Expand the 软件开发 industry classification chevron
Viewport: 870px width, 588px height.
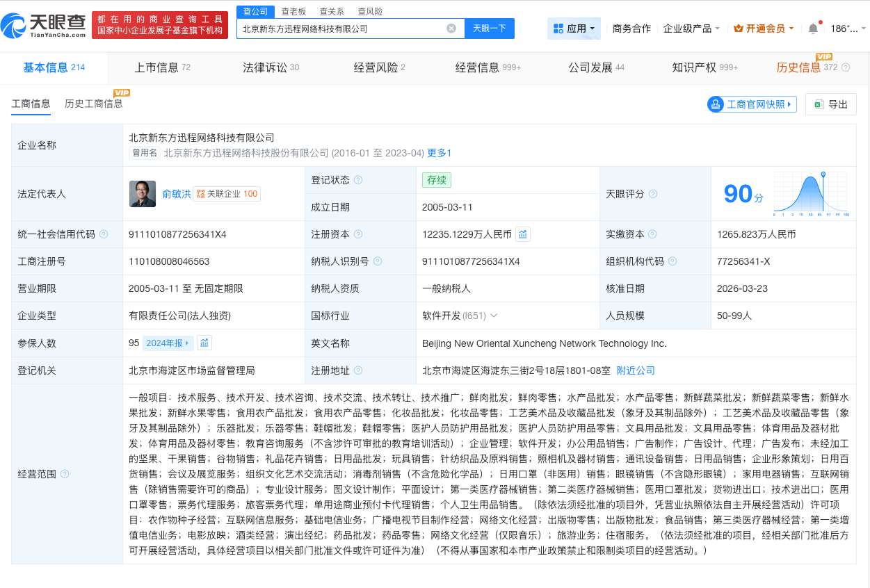(x=494, y=316)
